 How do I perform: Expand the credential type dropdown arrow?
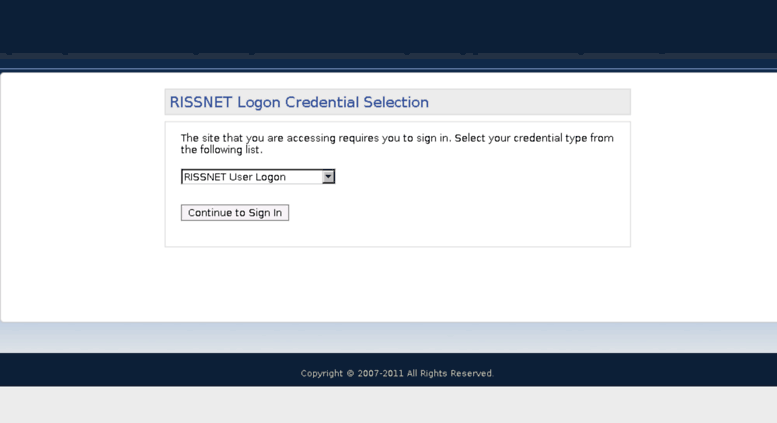(328, 177)
